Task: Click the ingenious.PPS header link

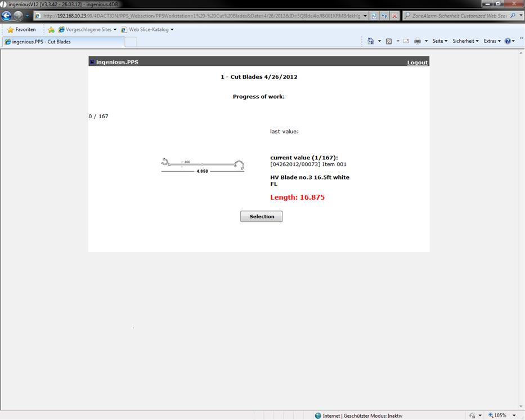Action: tap(116, 62)
